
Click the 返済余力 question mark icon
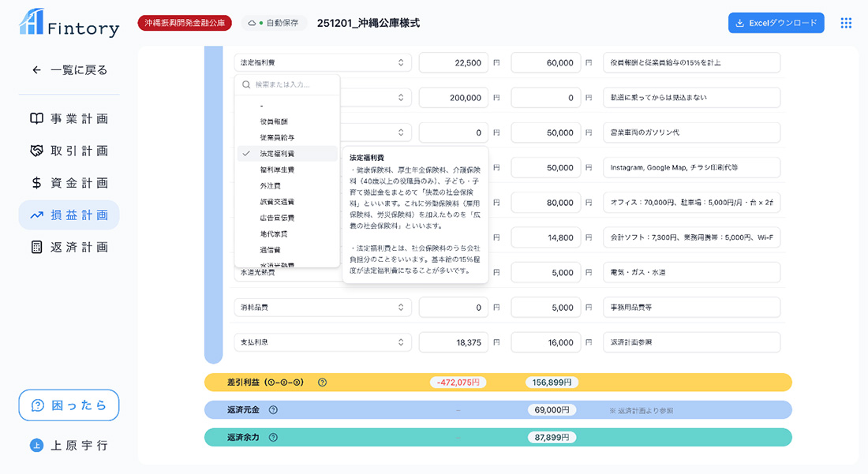[273, 437]
